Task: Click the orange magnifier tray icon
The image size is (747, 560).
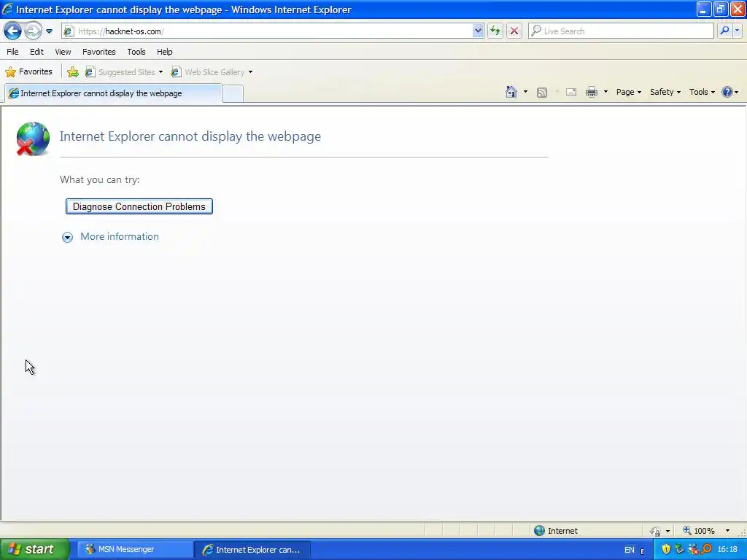Action: 706,549
